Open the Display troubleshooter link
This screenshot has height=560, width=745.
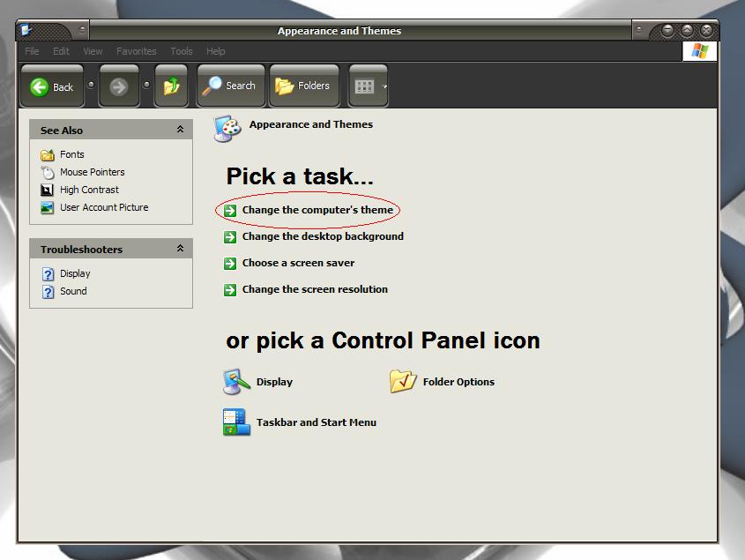[75, 273]
